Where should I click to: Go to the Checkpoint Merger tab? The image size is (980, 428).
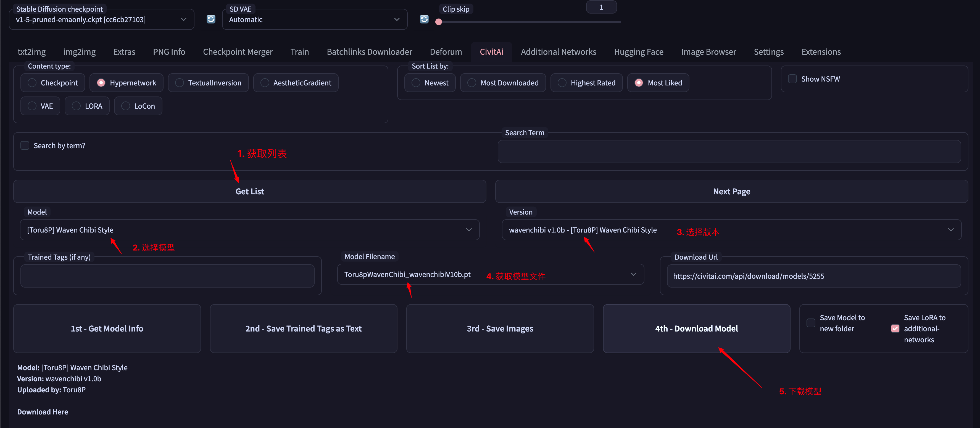pos(238,52)
